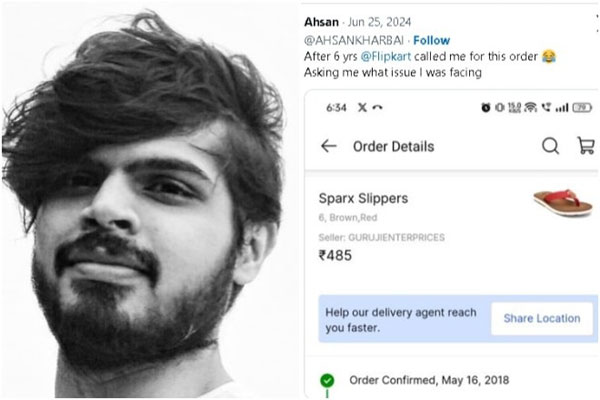This screenshot has width=600, height=400.
Task: Open search with the magnifier icon
Action: (551, 146)
